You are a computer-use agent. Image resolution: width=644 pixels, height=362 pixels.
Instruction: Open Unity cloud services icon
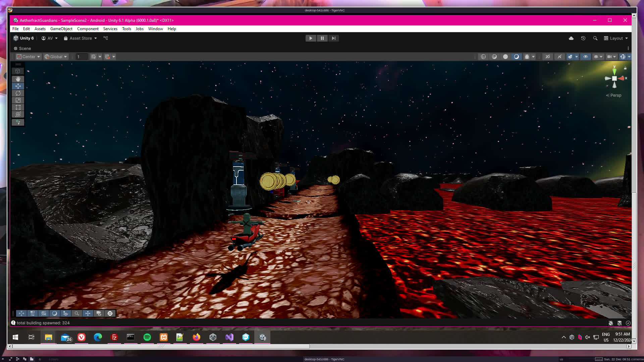click(571, 38)
